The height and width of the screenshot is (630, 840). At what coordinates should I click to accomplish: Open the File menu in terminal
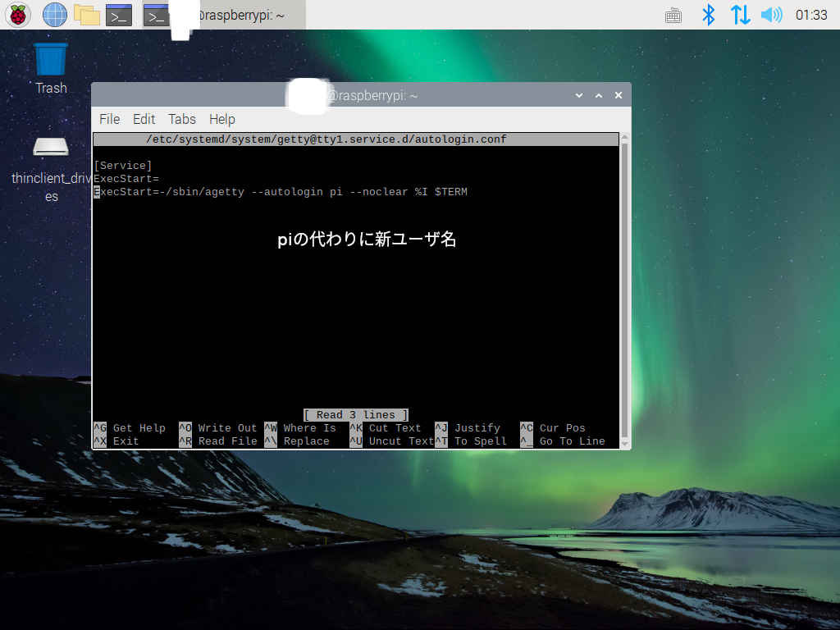point(109,119)
